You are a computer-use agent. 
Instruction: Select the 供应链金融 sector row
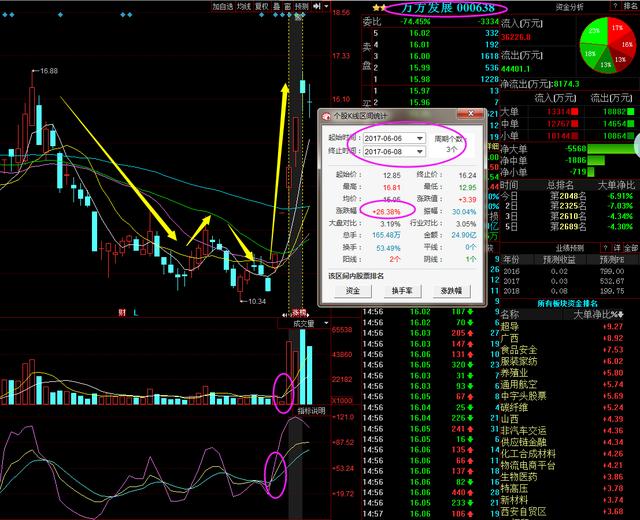click(562, 442)
